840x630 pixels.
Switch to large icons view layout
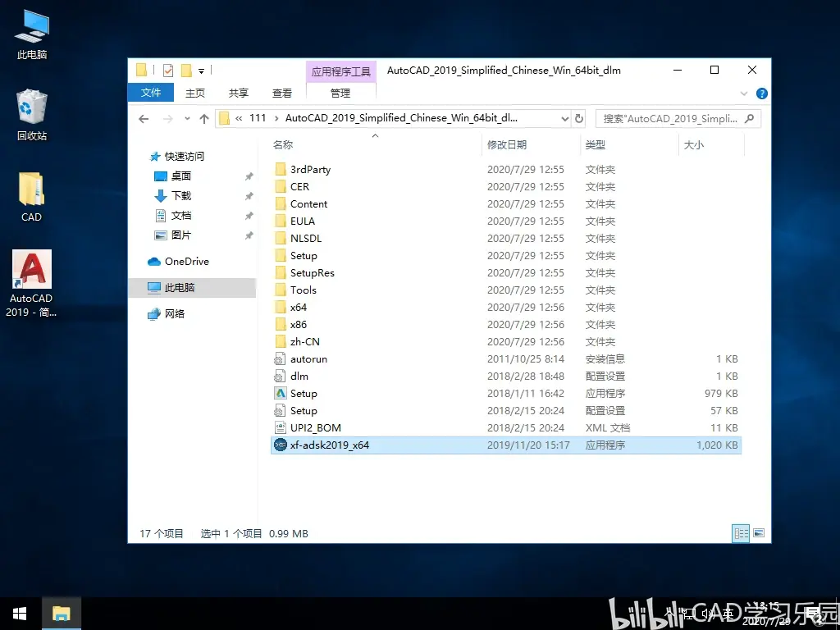[x=758, y=533]
